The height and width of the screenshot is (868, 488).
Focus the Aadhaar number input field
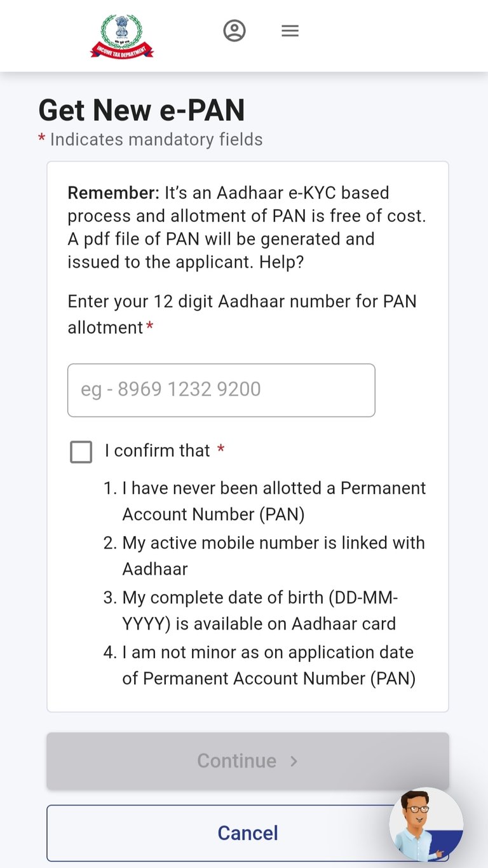tap(221, 390)
